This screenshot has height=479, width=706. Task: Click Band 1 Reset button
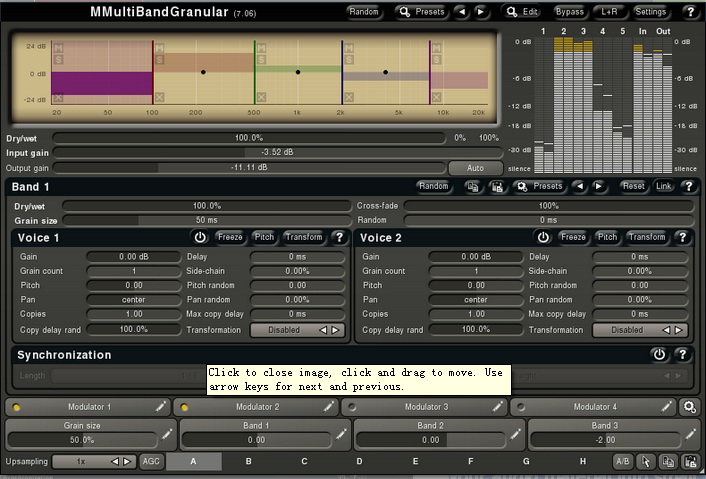(x=633, y=186)
